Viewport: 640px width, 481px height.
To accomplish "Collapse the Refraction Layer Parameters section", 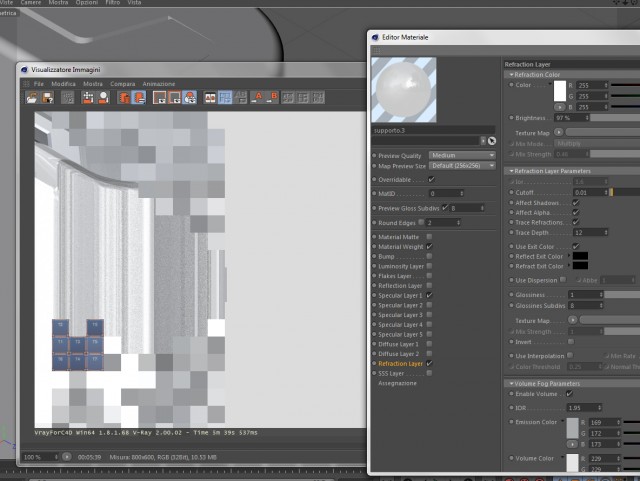I will pyautogui.click(x=511, y=171).
